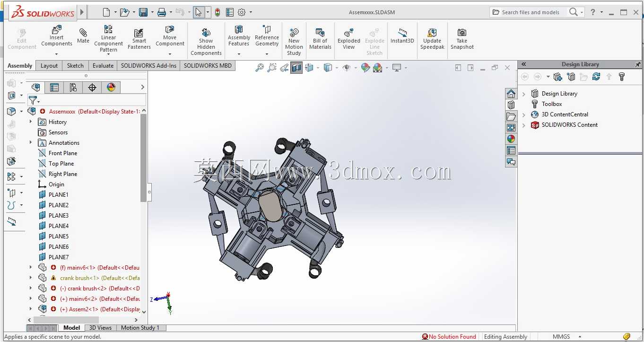This screenshot has width=644, height=342.
Task: Expand the mainv6<1> component
Action: click(31, 267)
